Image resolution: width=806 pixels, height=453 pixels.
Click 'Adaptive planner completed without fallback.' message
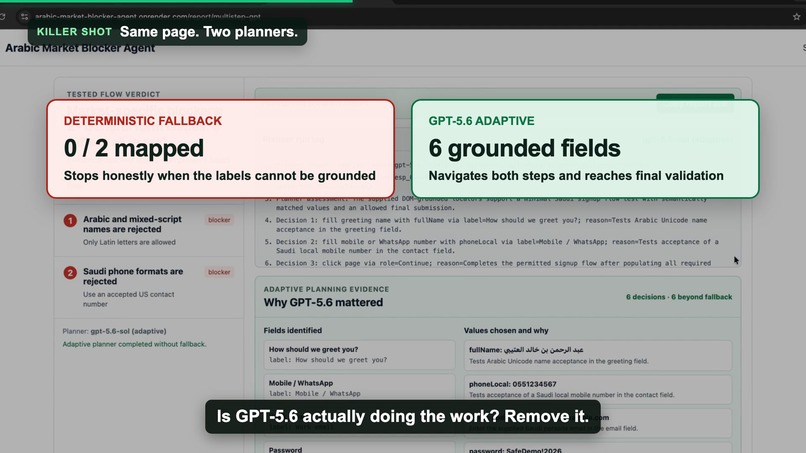point(134,344)
